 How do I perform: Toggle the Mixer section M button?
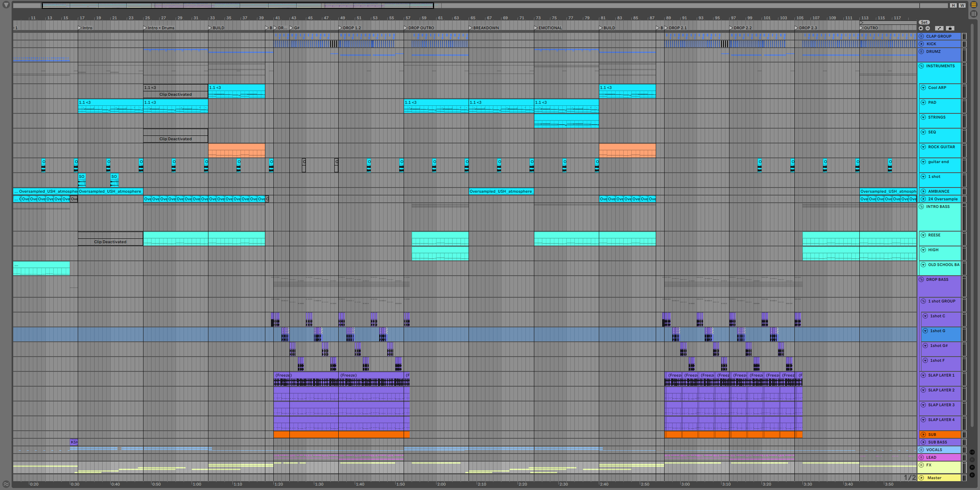[x=972, y=467]
